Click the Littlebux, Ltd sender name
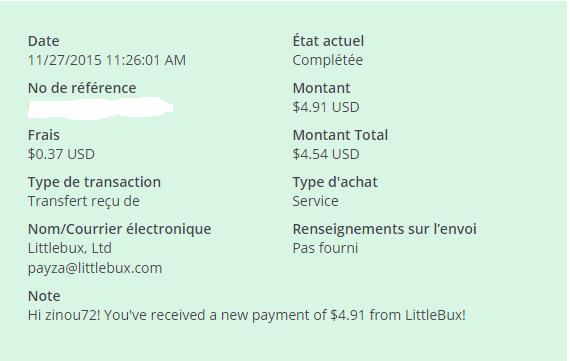 (x=70, y=248)
